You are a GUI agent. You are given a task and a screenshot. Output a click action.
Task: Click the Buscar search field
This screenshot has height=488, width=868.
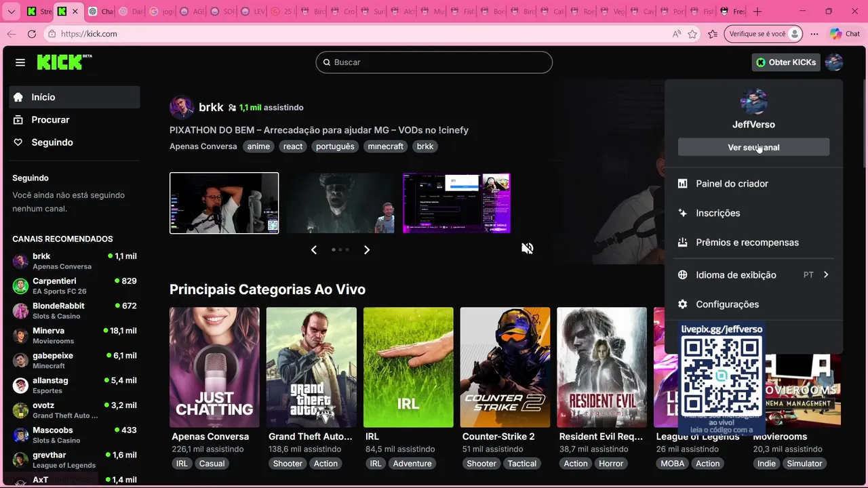[x=434, y=62]
